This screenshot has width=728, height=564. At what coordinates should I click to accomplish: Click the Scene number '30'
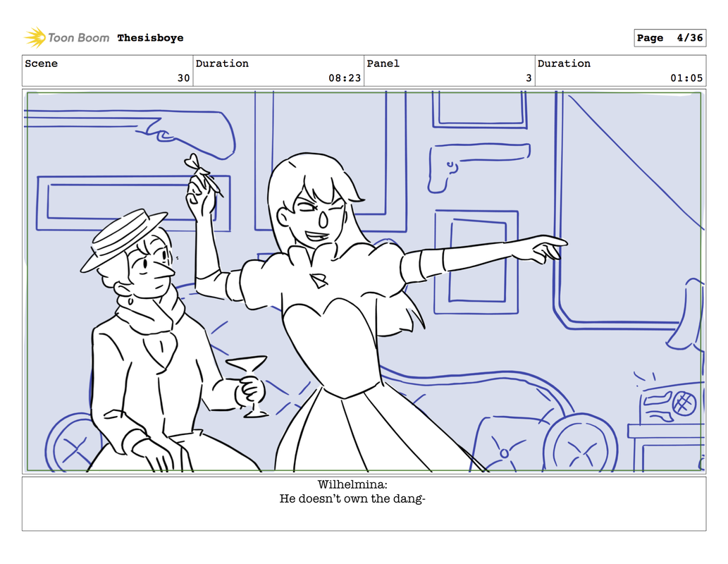click(x=183, y=78)
